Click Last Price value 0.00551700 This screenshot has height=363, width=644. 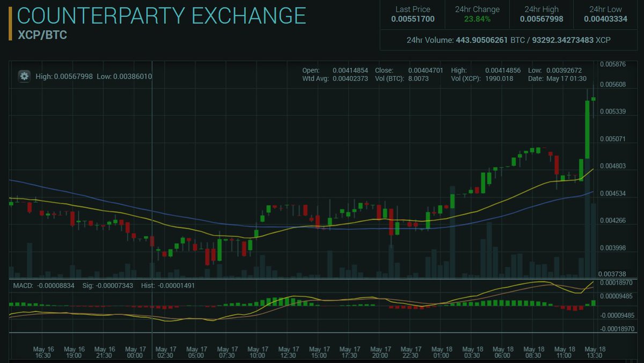point(413,19)
